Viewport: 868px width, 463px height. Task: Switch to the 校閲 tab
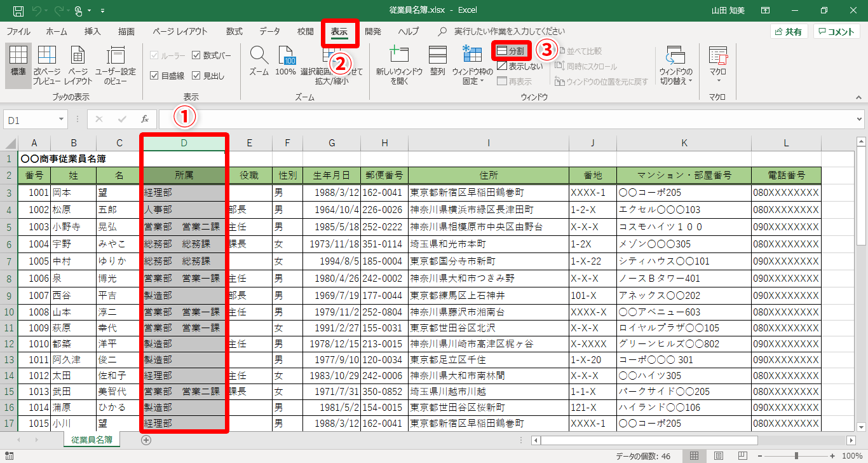pos(305,31)
